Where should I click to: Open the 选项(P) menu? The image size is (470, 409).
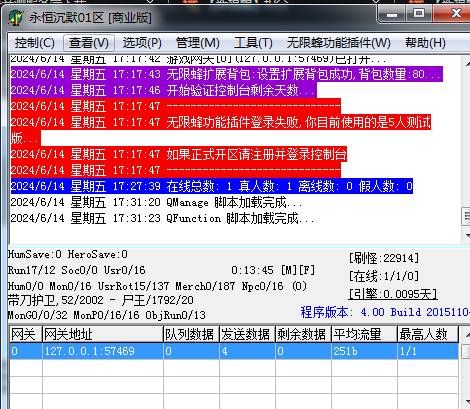point(142,43)
